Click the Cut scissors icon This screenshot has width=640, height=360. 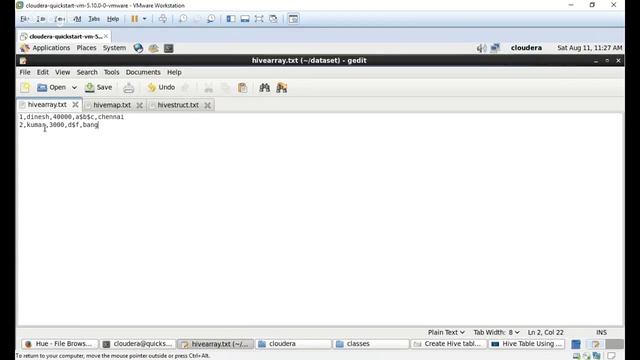[x=209, y=87]
